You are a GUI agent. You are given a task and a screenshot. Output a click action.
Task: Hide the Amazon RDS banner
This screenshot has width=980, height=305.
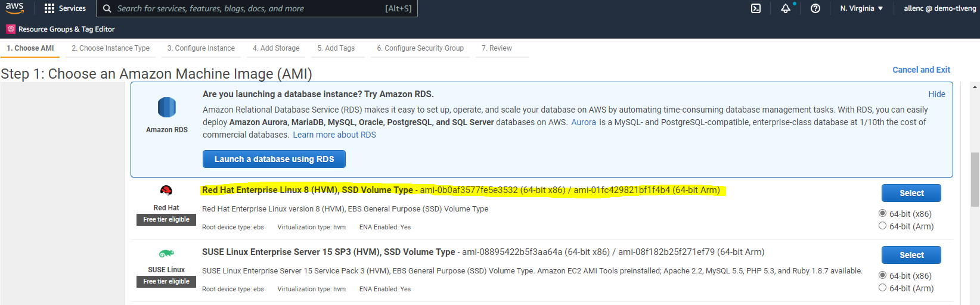pos(936,94)
